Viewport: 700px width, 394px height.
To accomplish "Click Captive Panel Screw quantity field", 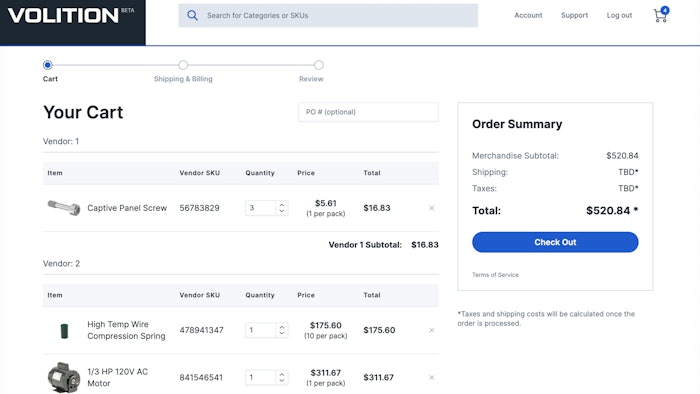I will pos(261,208).
